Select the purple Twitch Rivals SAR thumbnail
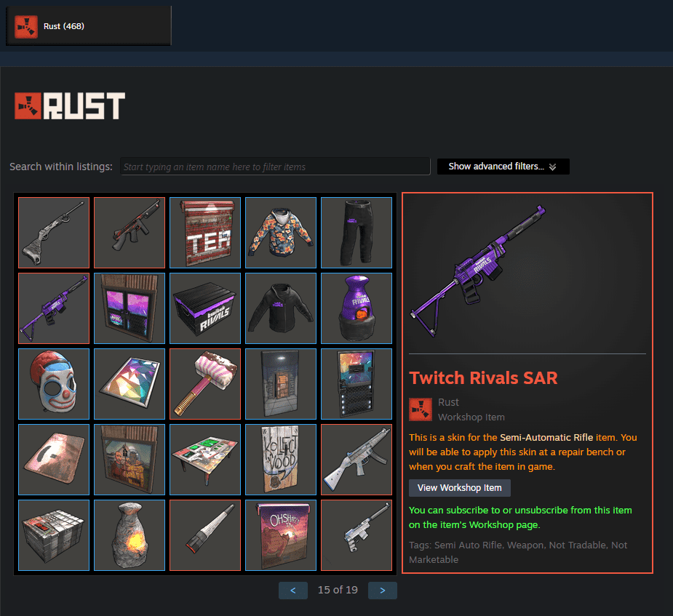The width and height of the screenshot is (673, 616). [54, 308]
